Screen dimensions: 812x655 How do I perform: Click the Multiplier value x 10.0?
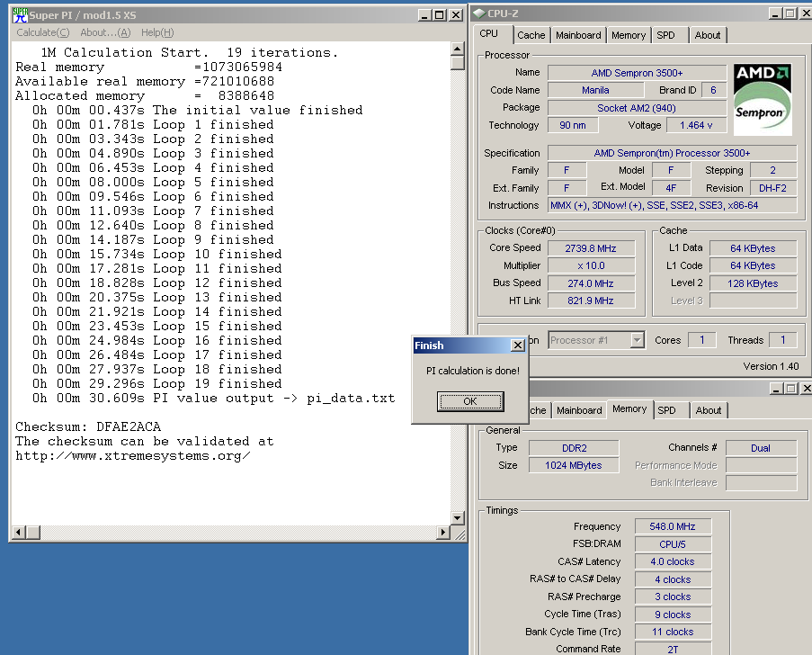point(591,265)
